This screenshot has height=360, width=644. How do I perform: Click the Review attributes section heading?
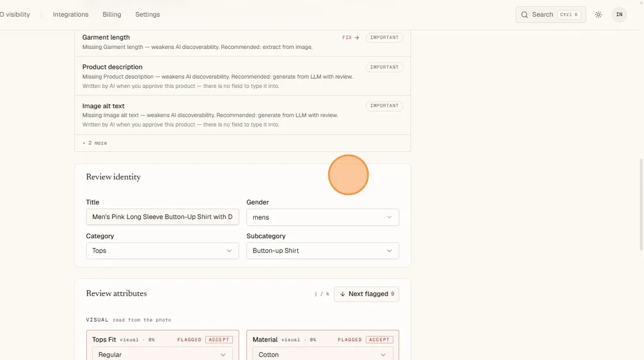[116, 293]
